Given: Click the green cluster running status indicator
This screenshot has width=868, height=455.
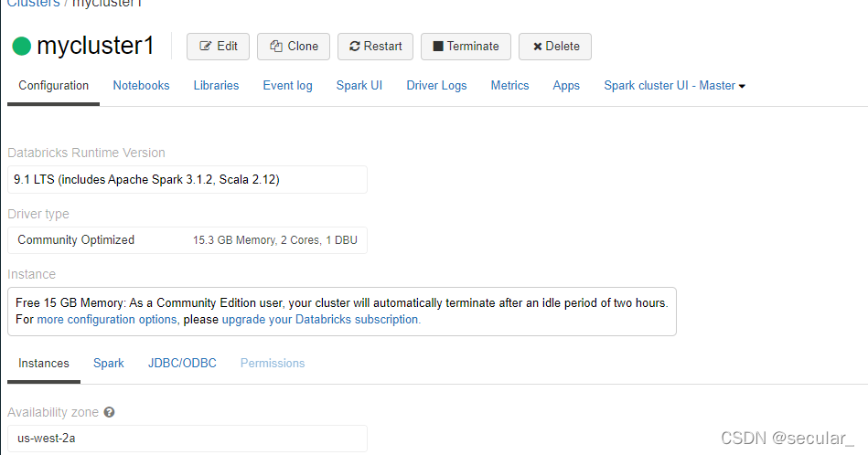Looking at the screenshot, I should [22, 46].
